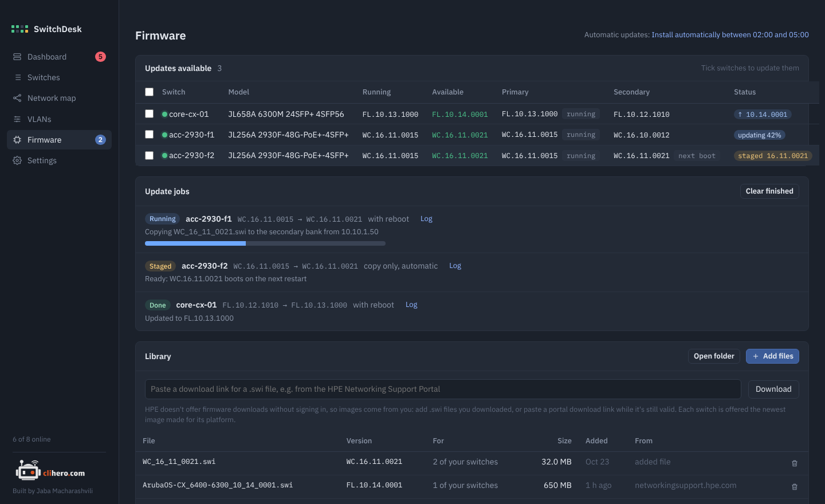Tick the acc-2930-f2 checkbox
825x504 pixels.
pos(150,155)
